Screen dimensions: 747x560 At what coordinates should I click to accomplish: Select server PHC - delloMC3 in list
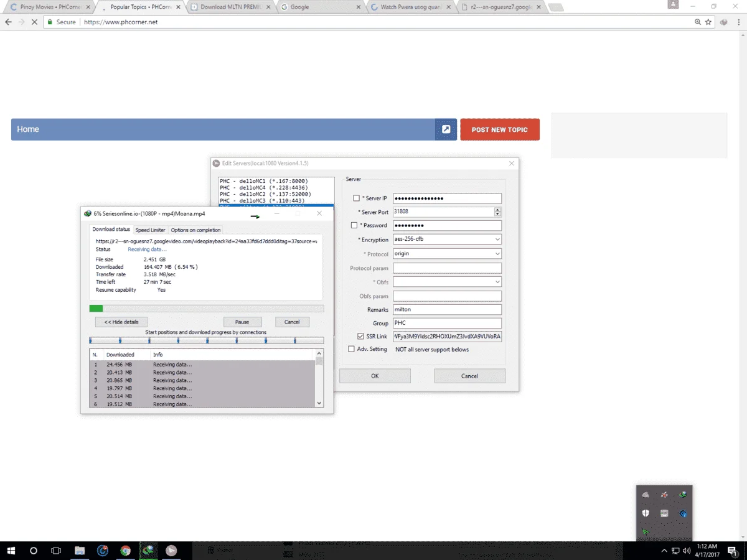click(x=276, y=200)
